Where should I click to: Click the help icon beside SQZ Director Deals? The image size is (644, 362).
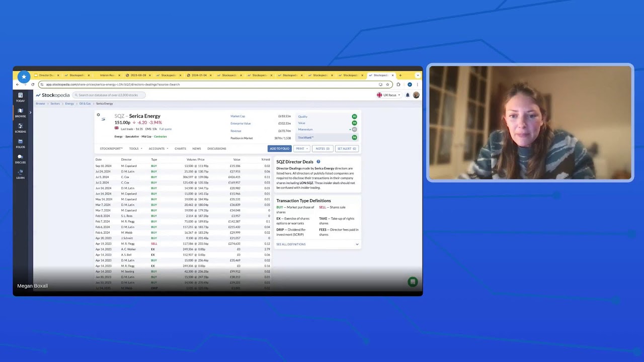pyautogui.click(x=318, y=161)
